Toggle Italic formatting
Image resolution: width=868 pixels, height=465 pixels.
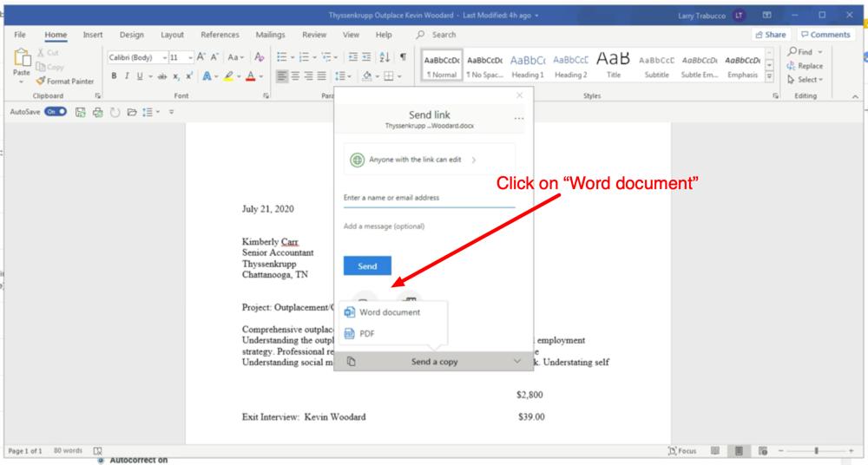127,76
